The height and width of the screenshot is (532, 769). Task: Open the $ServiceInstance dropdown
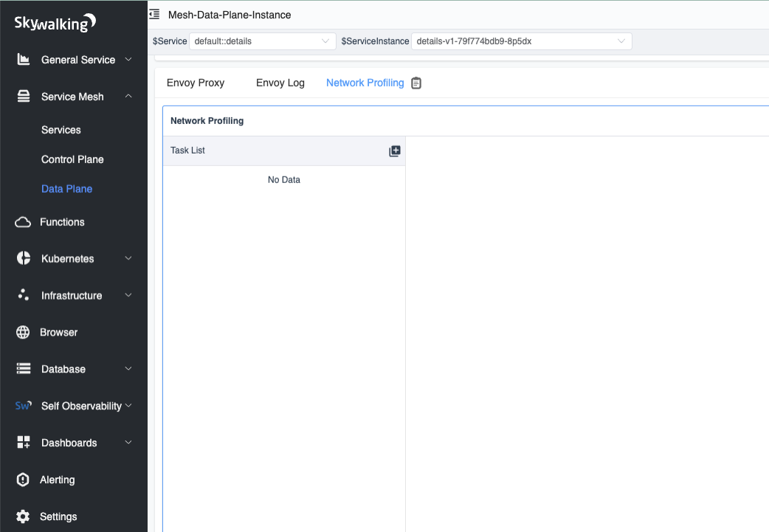coord(521,41)
